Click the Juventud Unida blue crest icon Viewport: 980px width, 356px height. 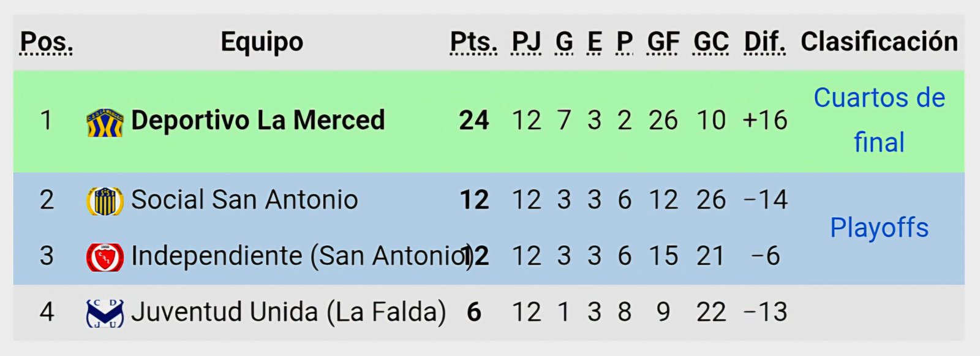pyautogui.click(x=105, y=312)
